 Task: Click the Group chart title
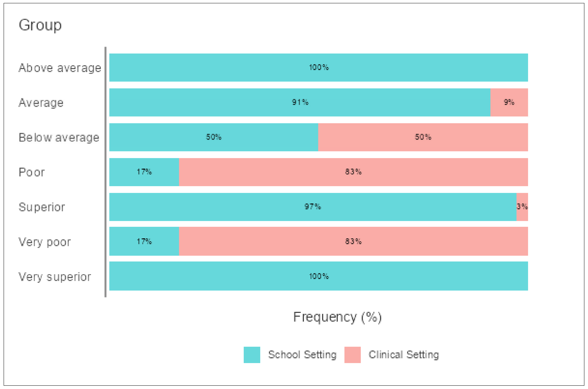[40, 25]
